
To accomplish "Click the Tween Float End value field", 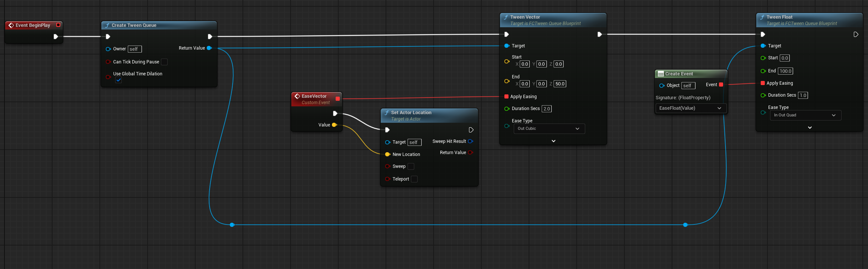I will coord(785,71).
